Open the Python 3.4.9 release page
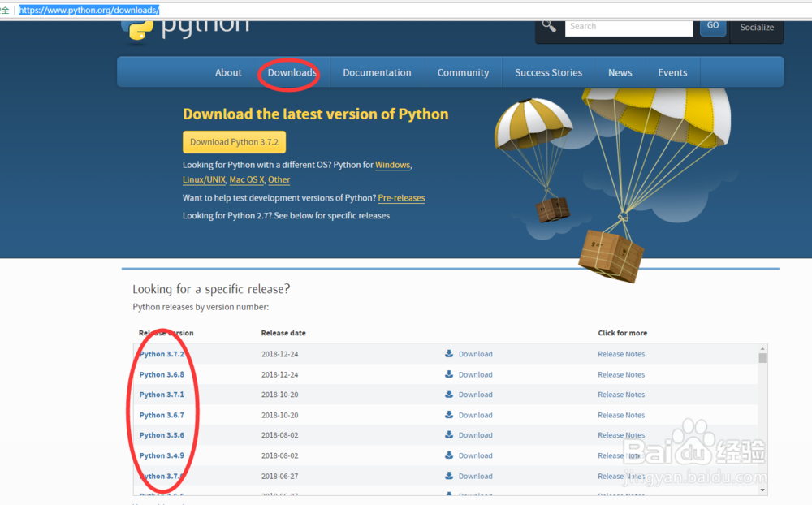The image size is (812, 505). 162,455
